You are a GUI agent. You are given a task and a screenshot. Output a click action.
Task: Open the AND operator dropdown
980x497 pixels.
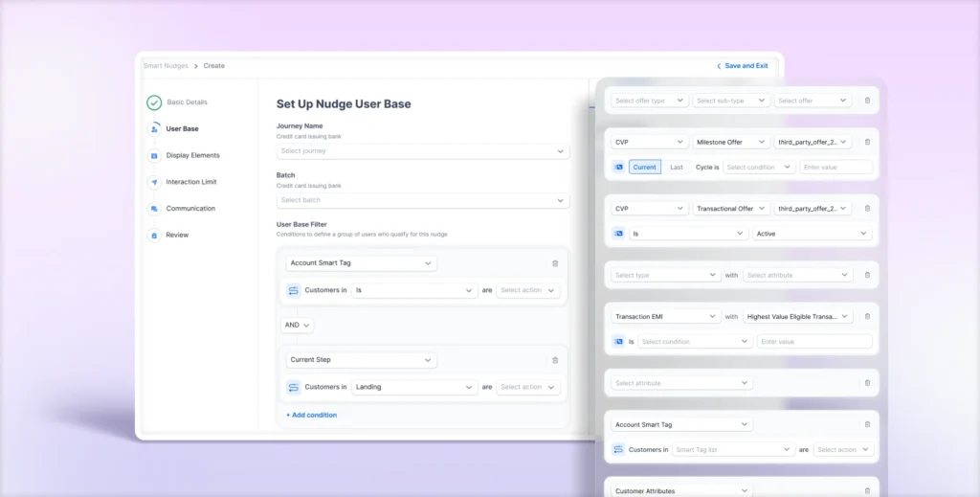(298, 325)
